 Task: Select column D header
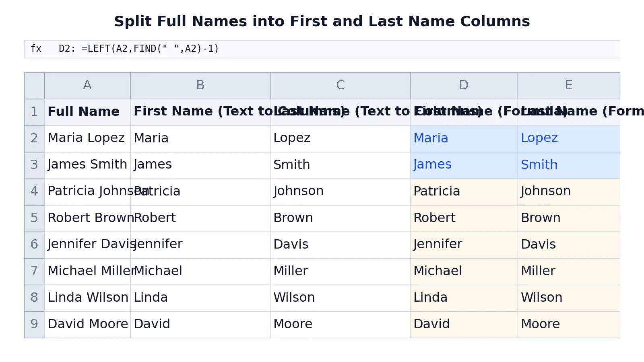[x=464, y=86]
